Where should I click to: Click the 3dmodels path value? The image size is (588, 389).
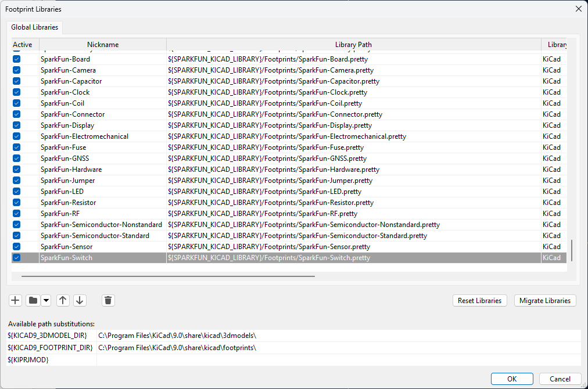pyautogui.click(x=339, y=336)
